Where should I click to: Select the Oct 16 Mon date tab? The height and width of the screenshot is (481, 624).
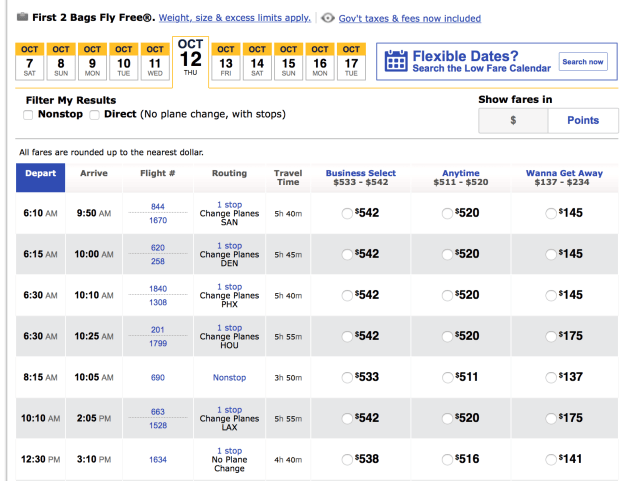320,61
